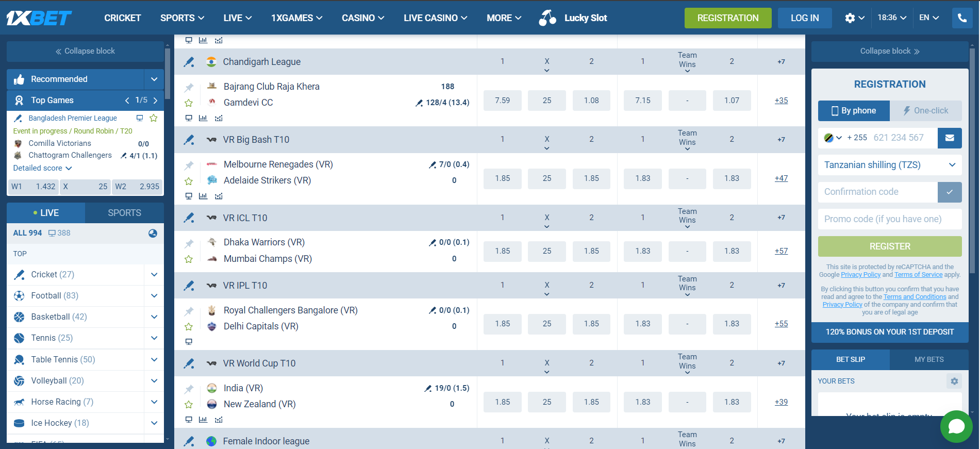Expand Detailed score
This screenshot has width=980, height=449.
click(x=42, y=168)
